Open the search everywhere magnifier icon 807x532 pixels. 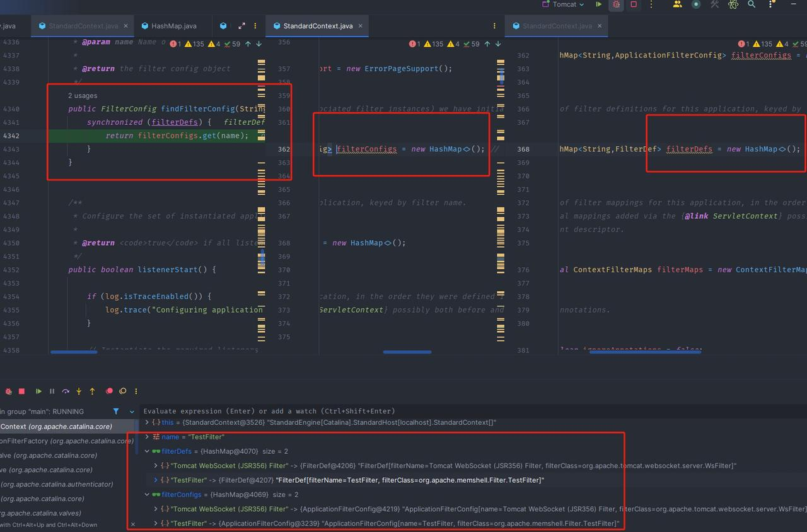752,4
